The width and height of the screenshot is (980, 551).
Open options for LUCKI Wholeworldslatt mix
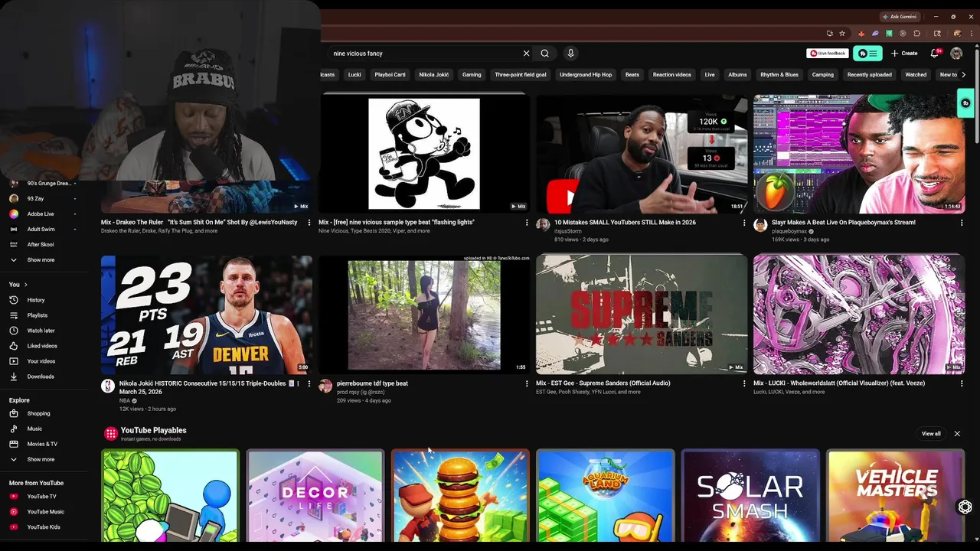(962, 383)
